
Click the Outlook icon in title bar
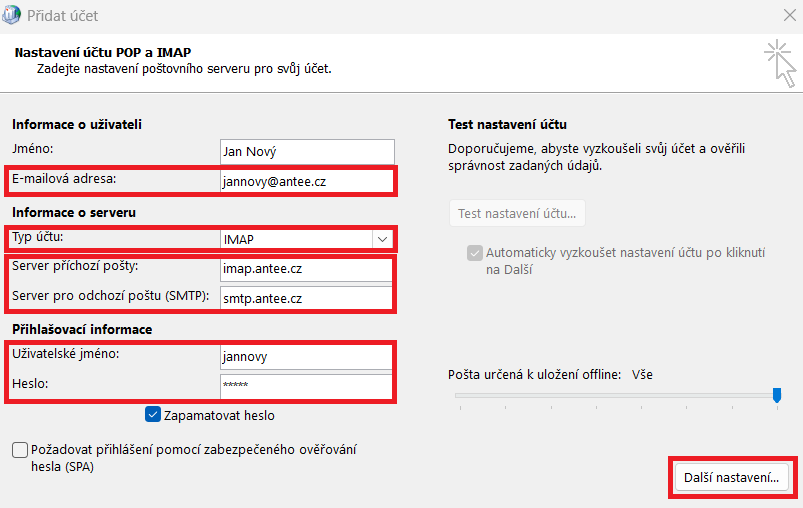12,16
